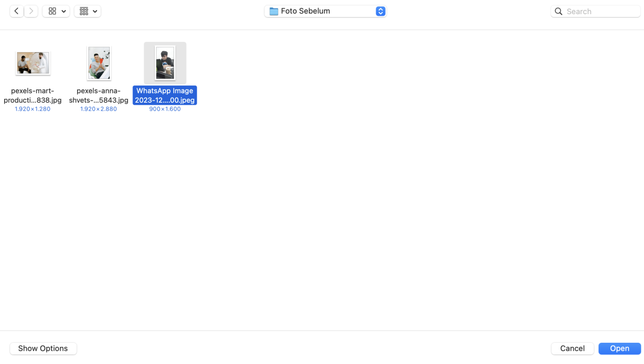Switch to icon grid view
644x364 pixels.
coord(52,11)
